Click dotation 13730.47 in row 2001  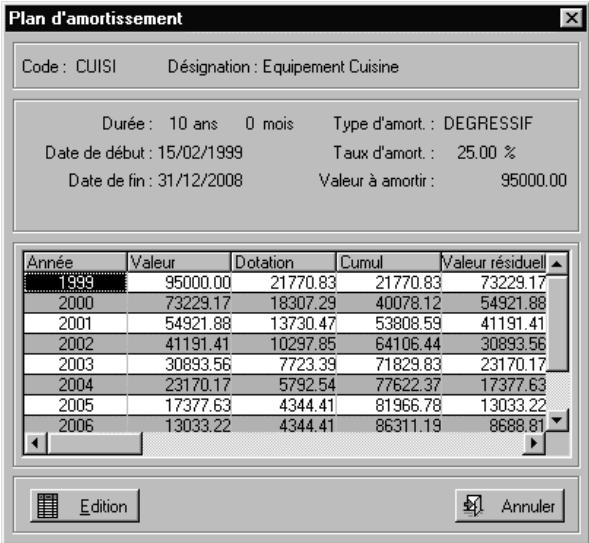pos(284,323)
